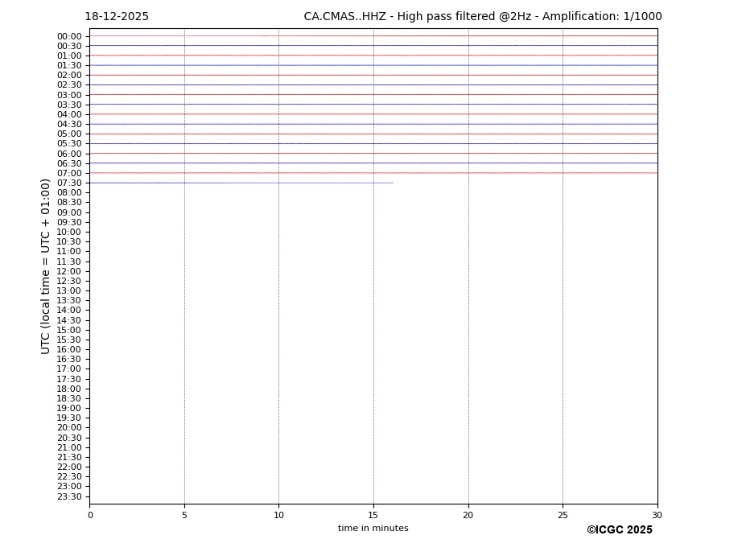Pick the 16:00 hour label
Image resolution: width=746 pixels, height=560 pixels.
(69, 350)
